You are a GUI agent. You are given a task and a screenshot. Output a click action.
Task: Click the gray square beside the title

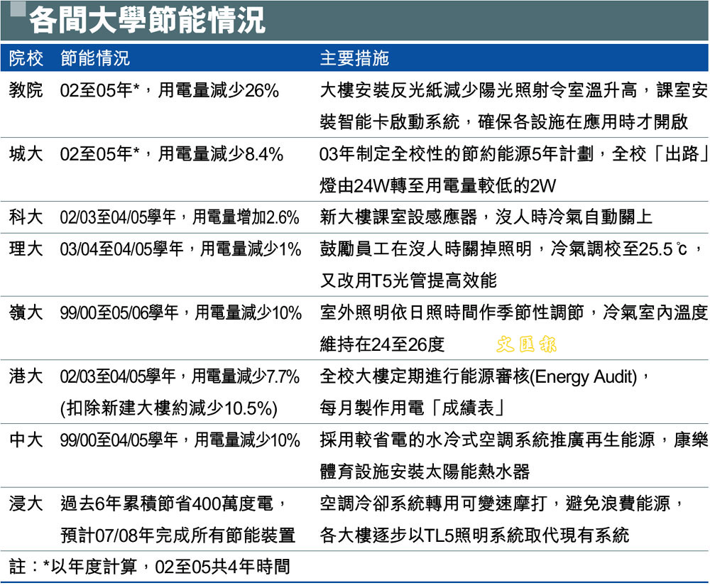pos(18,11)
